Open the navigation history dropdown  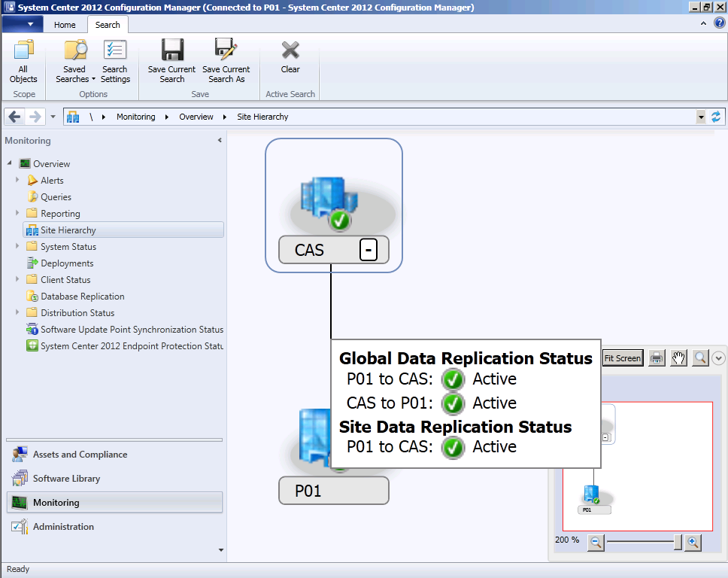(53, 117)
